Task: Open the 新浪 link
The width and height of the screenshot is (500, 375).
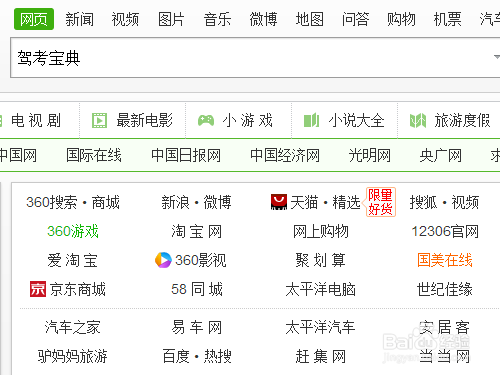Action: pyautogui.click(x=175, y=202)
